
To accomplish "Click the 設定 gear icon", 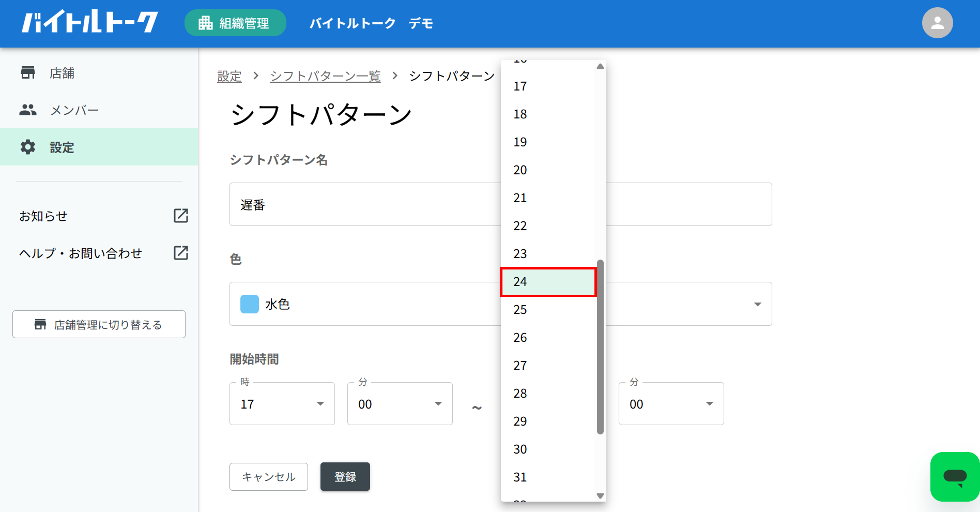I will tap(28, 147).
